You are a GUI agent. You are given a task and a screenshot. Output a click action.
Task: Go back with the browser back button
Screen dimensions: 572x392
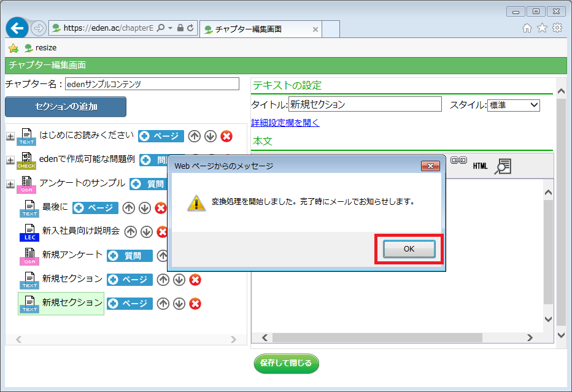(x=17, y=28)
